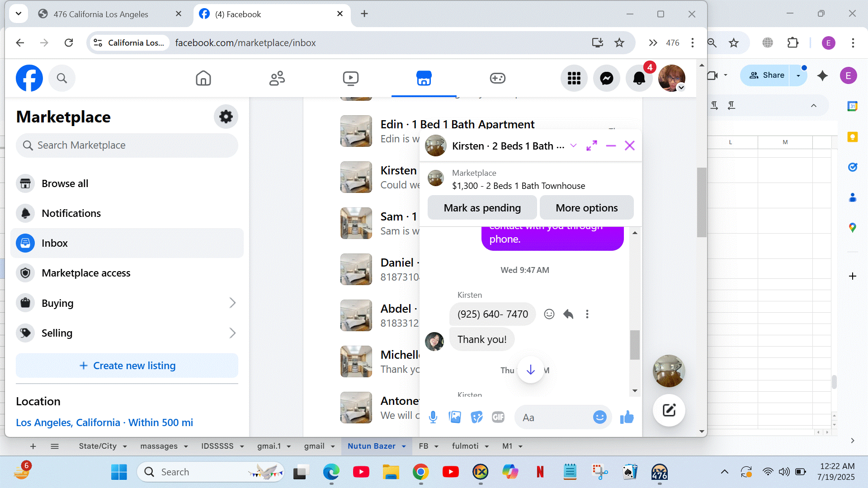
Task: Open Nutun Bazer sheet tab dropdown
Action: click(x=404, y=446)
